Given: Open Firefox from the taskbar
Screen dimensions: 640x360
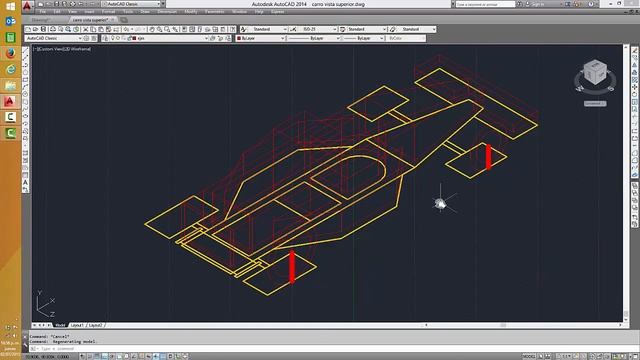Looking at the screenshot, I should pyautogui.click(x=11, y=53).
